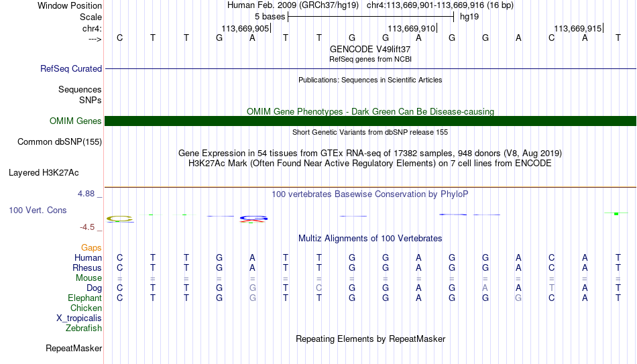Click the 4.88 upper conservation value
Image resolution: width=637 pixels, height=364 pixels.
coord(86,194)
